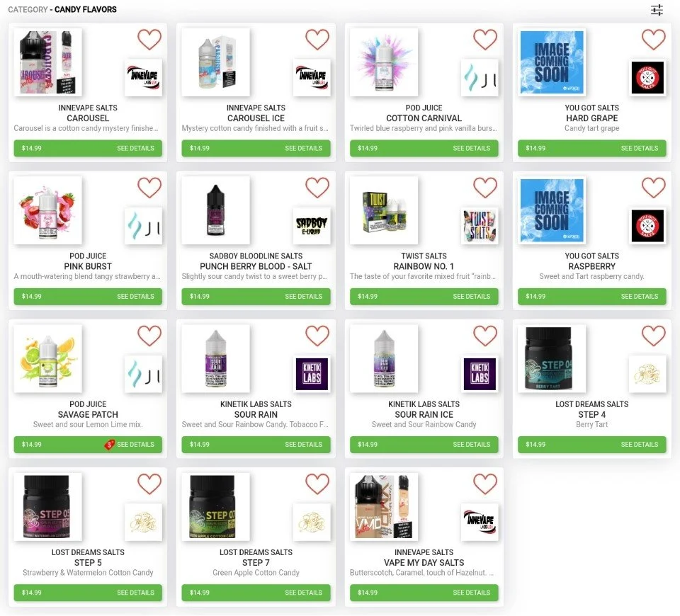This screenshot has width=680, height=616.
Task: Click the $14.99 price on Step 7
Action: tap(200, 593)
